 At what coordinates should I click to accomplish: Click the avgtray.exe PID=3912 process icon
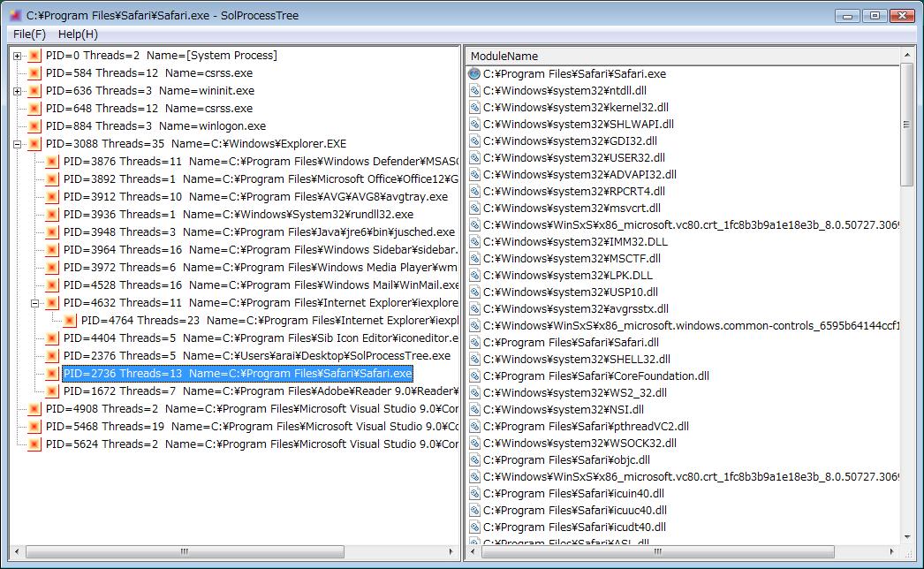[x=52, y=197]
